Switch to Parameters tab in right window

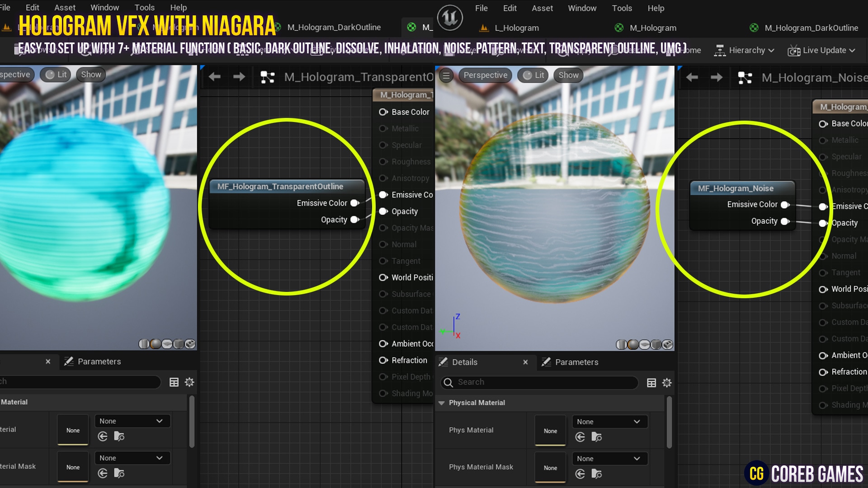pyautogui.click(x=570, y=362)
